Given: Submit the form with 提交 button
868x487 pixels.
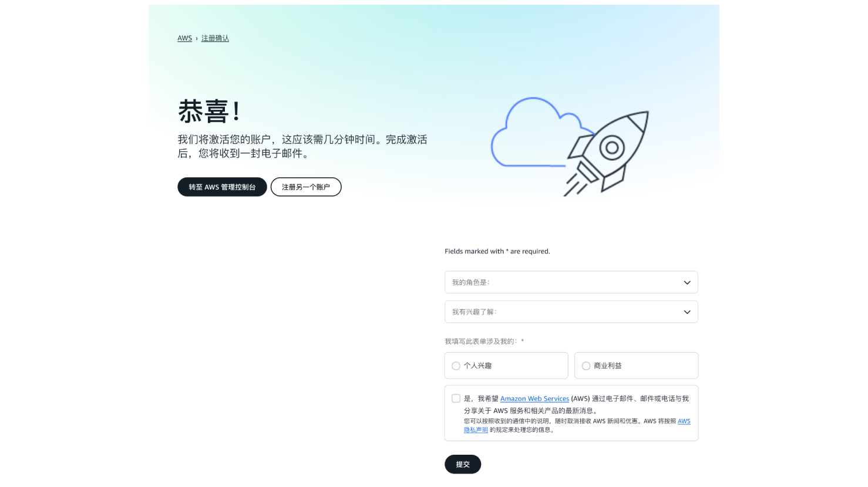Looking at the screenshot, I should [x=463, y=464].
